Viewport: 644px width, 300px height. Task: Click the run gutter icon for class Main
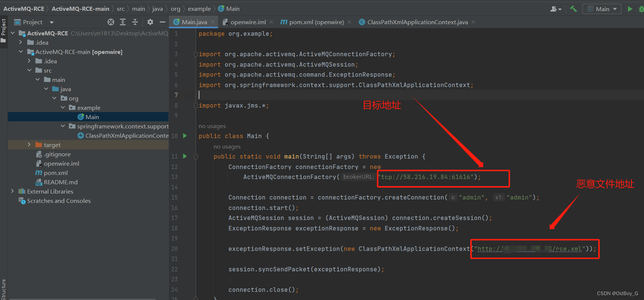coord(185,136)
